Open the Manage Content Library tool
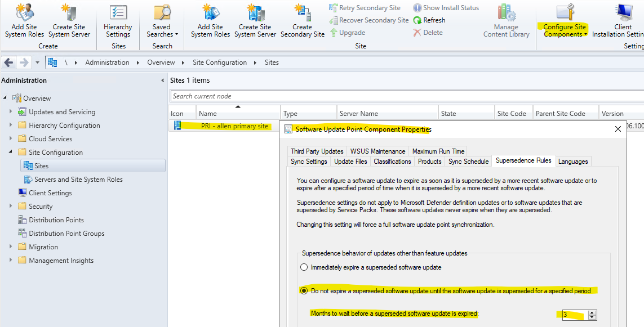644x327 pixels. [x=505, y=20]
